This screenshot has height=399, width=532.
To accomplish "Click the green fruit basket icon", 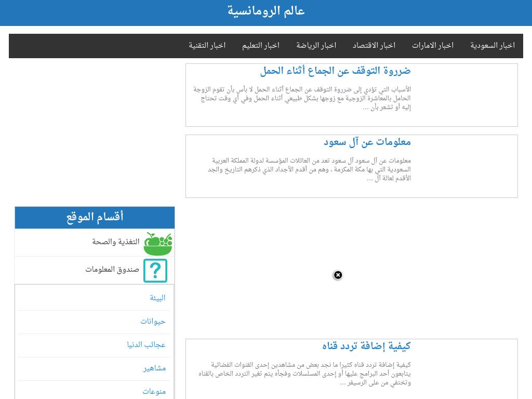I will click(x=157, y=243).
